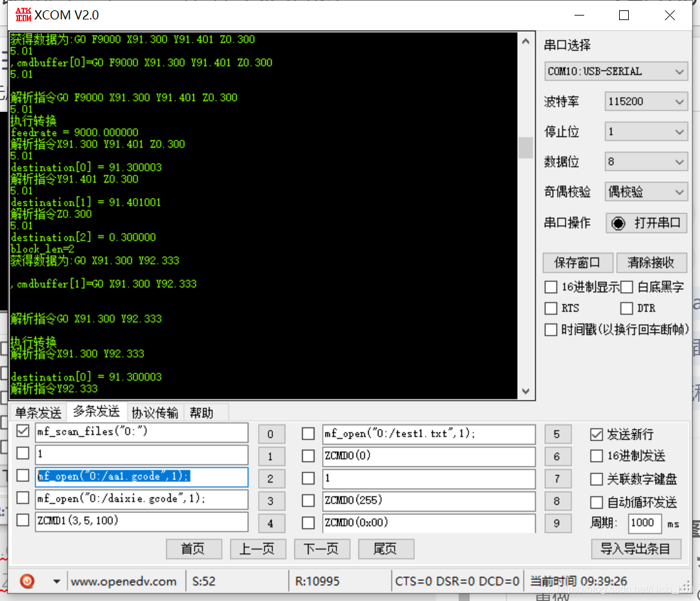This screenshot has width=700, height=601.
Task: Click the ATK XCOM logo icon
Action: tap(23, 15)
